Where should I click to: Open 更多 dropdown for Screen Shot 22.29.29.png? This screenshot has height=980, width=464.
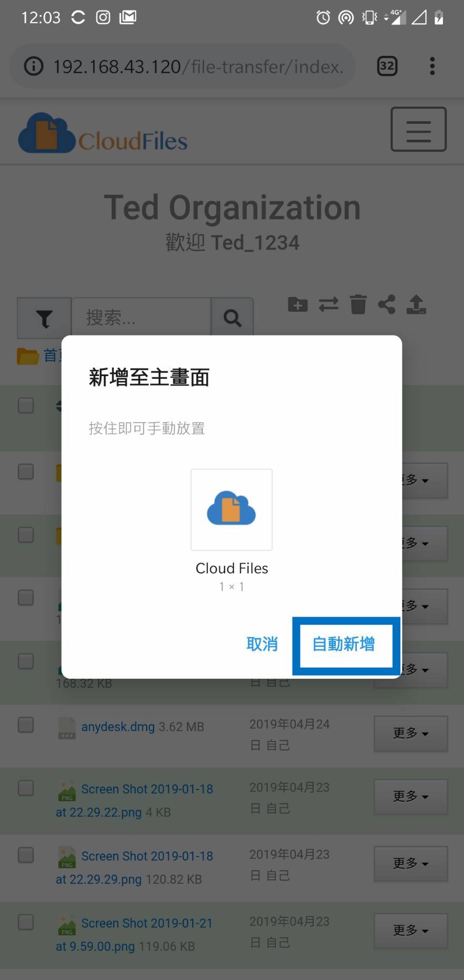[x=410, y=863]
